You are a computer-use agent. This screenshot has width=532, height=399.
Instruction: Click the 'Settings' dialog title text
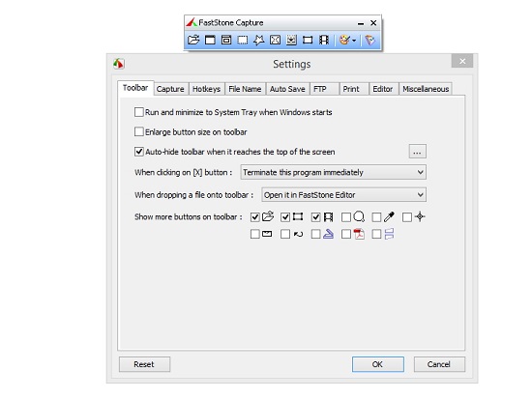[292, 64]
